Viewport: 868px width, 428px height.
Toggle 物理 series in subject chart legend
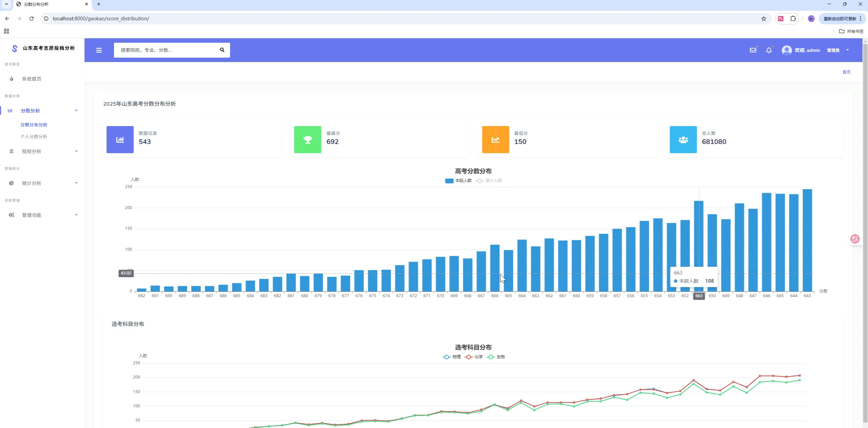(452, 357)
